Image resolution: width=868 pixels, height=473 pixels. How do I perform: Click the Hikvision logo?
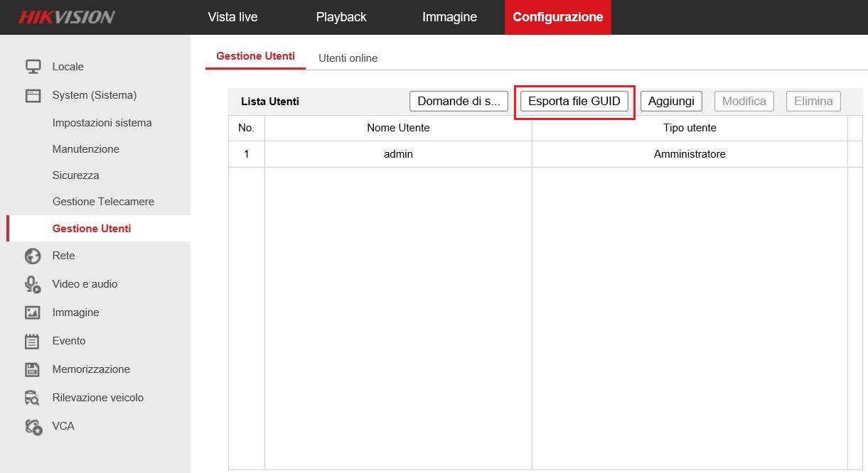pos(67,17)
